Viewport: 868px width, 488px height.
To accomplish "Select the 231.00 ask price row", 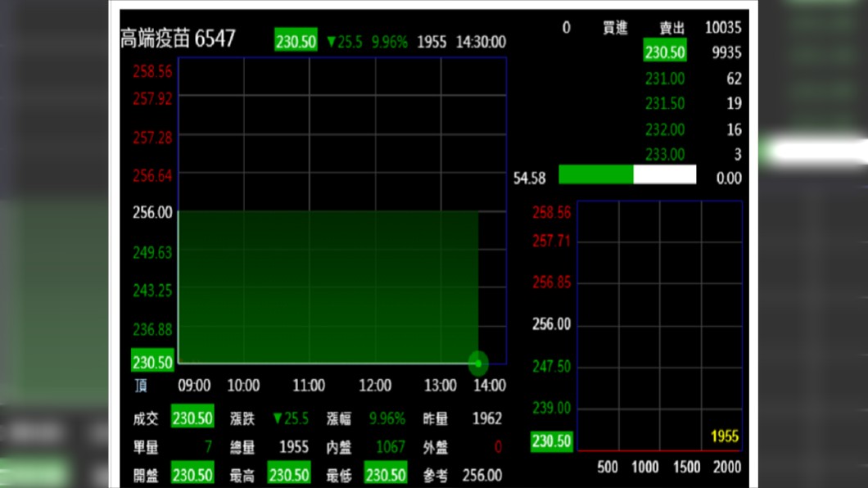I will (665, 79).
